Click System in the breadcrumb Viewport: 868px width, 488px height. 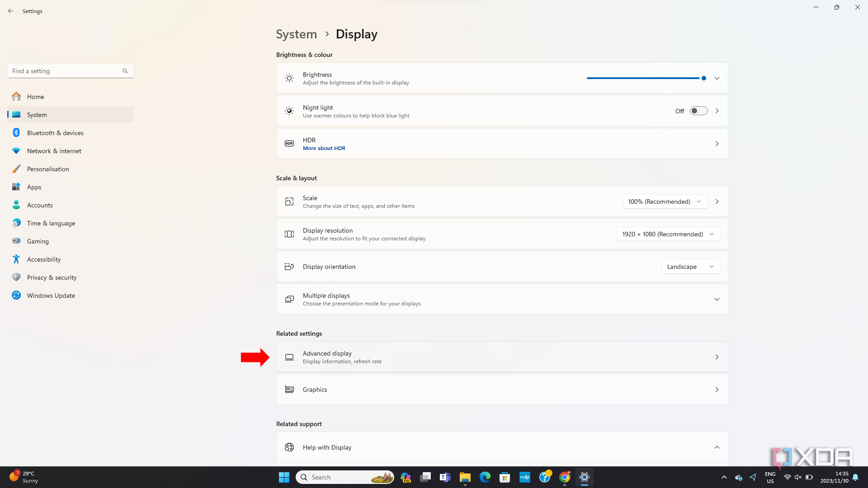pyautogui.click(x=297, y=34)
